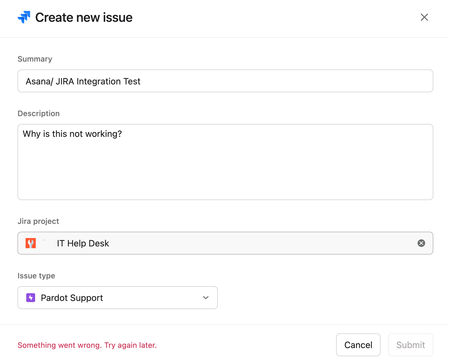Click inside the Description text area
The height and width of the screenshot is (361, 449).
(x=225, y=162)
